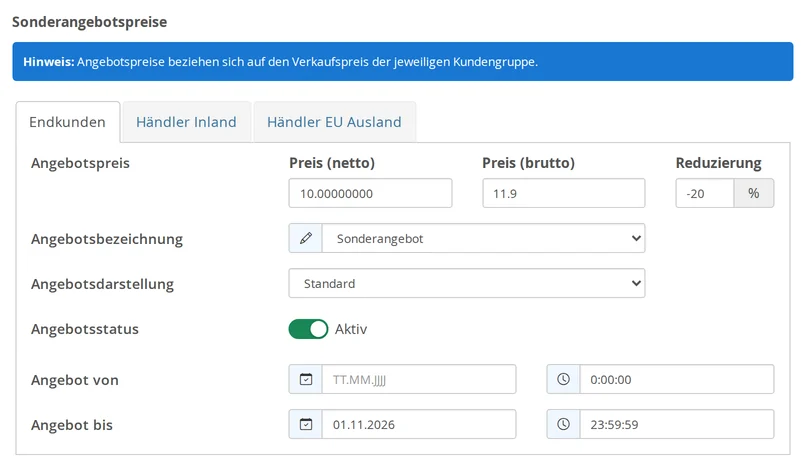Click the blue Hinweis notice banner
The image size is (805, 463).
click(x=402, y=62)
